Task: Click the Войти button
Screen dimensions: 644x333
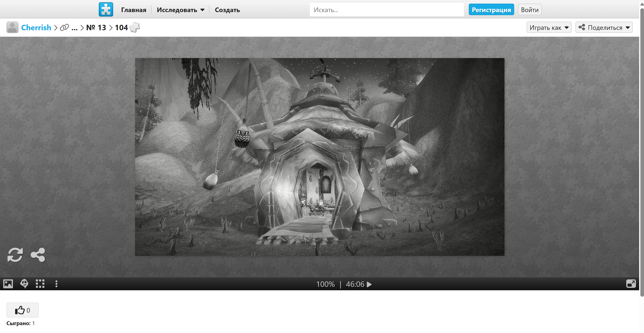Action: click(x=529, y=10)
